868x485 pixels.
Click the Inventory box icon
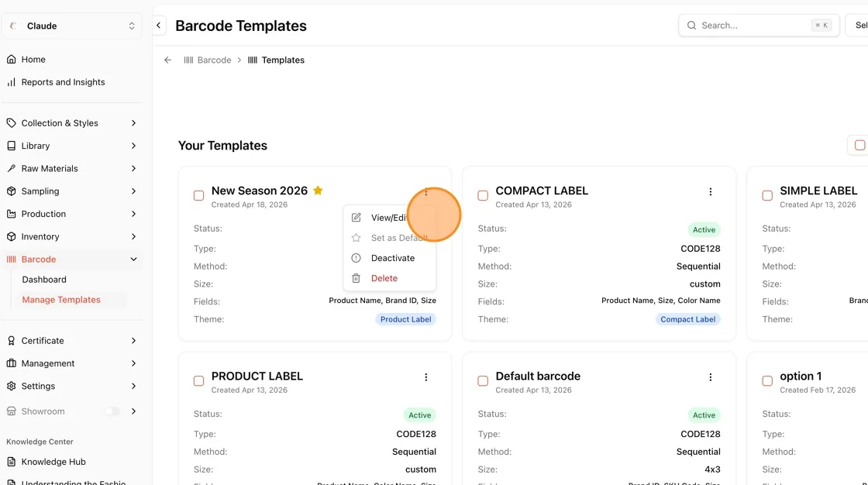(x=11, y=236)
